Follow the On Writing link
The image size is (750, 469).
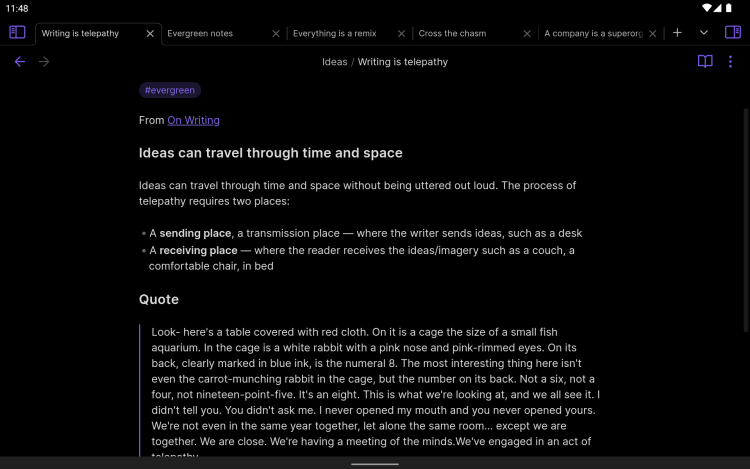click(193, 120)
